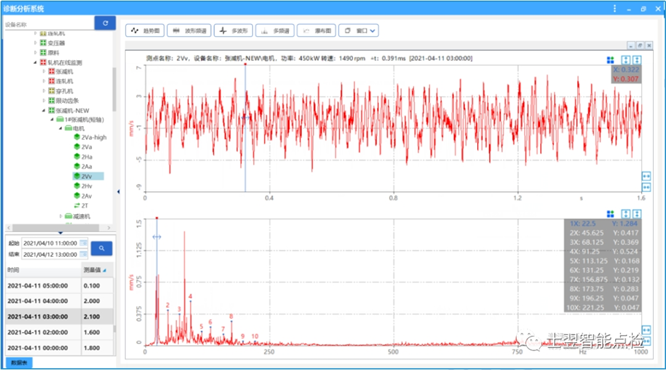Click the four-dot grid icon above the waveform chart
The height and width of the screenshot is (370, 666).
click(610, 60)
